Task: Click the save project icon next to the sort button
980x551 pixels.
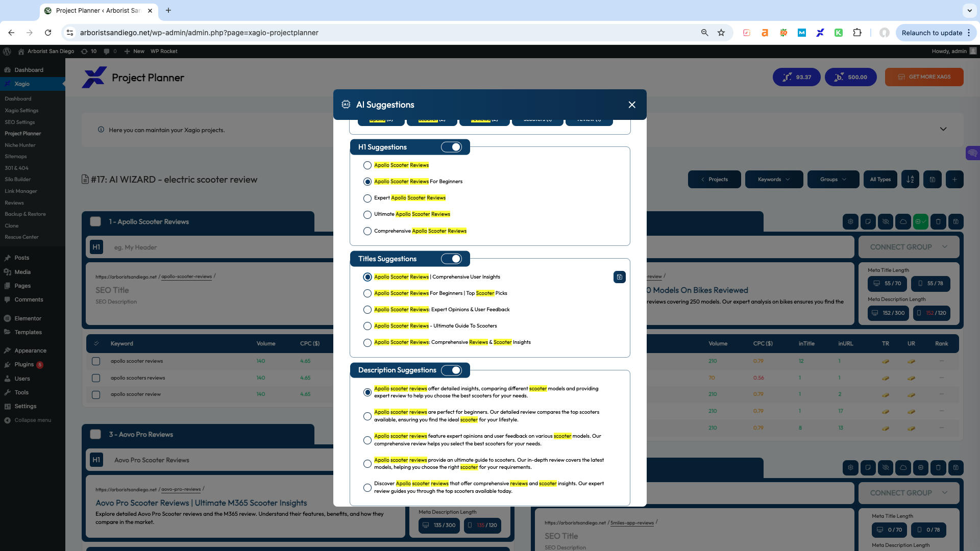Action: tap(933, 180)
